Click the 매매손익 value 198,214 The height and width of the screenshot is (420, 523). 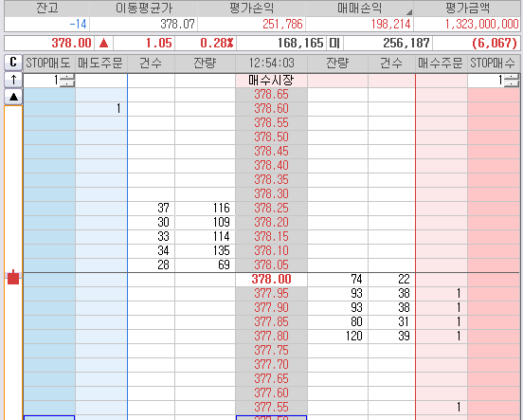pos(390,24)
